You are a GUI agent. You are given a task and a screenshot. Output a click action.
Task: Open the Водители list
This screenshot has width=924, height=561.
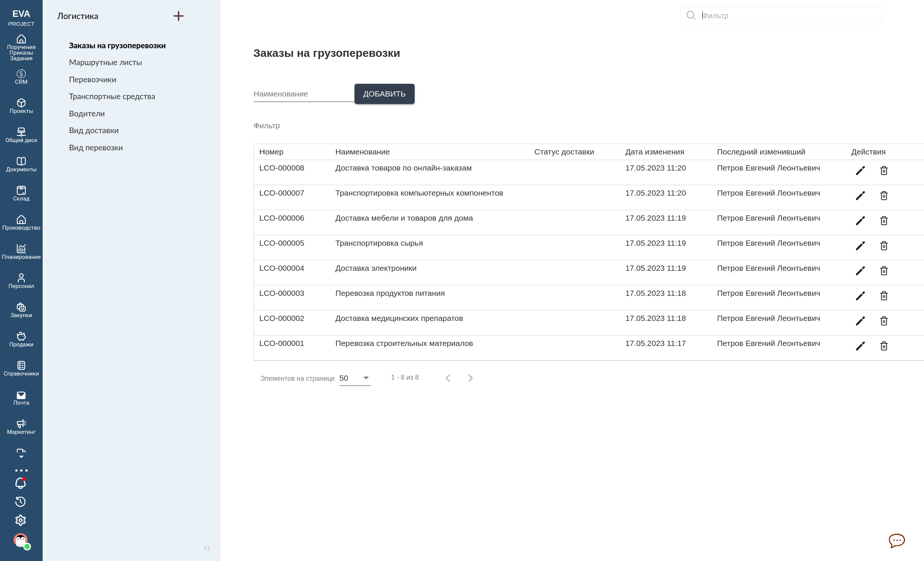(87, 113)
